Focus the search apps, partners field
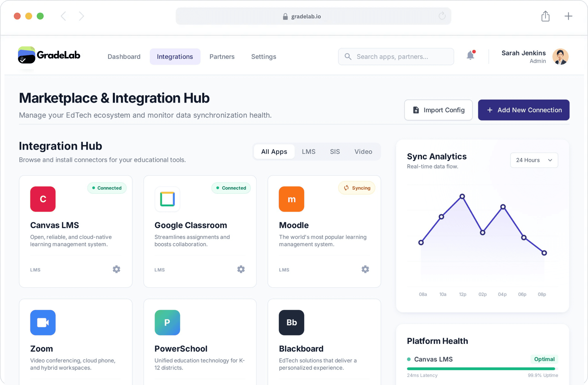Image resolution: width=588 pixels, height=385 pixels. pos(396,57)
